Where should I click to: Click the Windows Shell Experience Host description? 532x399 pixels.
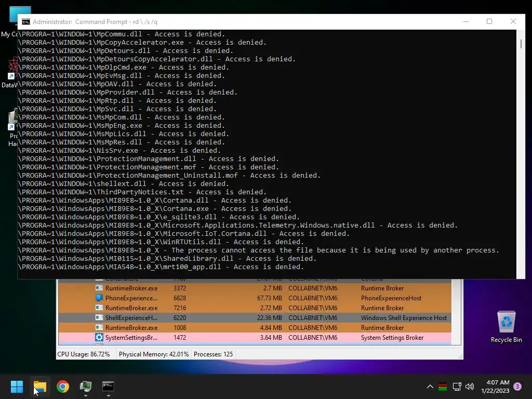404,317
